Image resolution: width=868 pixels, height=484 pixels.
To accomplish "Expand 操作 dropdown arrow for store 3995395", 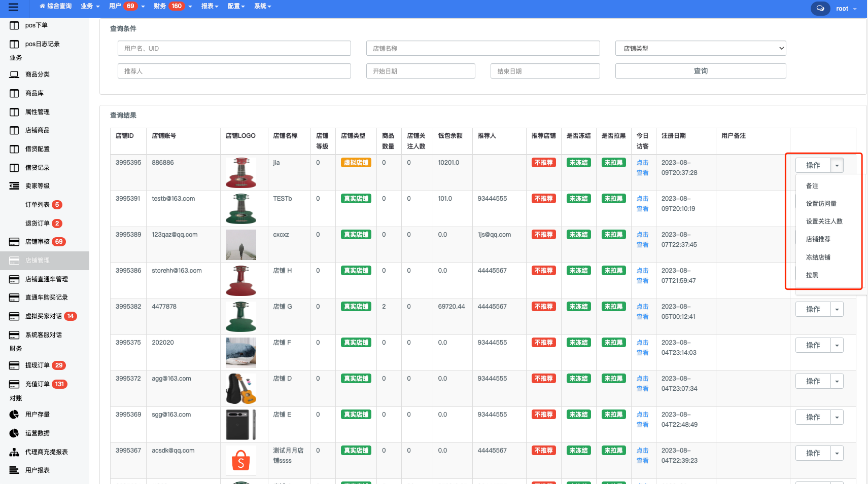I will click(837, 165).
